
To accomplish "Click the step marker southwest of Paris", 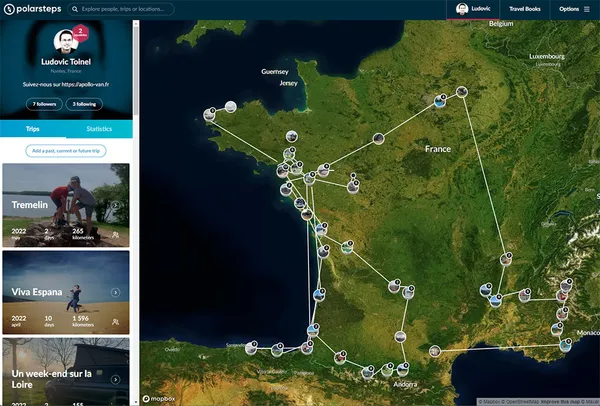I will point(378,139).
